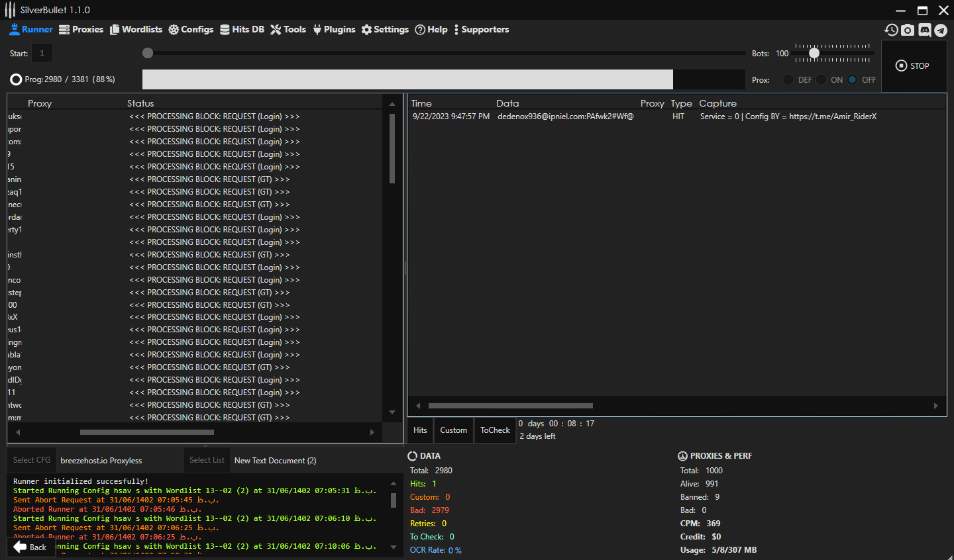
Task: Open the Telegram icon
Action: click(941, 30)
